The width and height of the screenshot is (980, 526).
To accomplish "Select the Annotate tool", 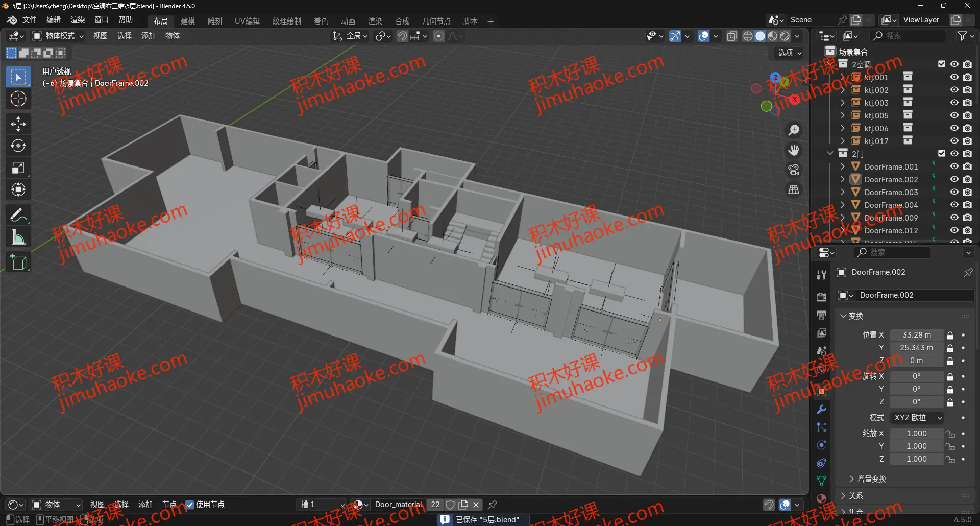I will pos(18,214).
